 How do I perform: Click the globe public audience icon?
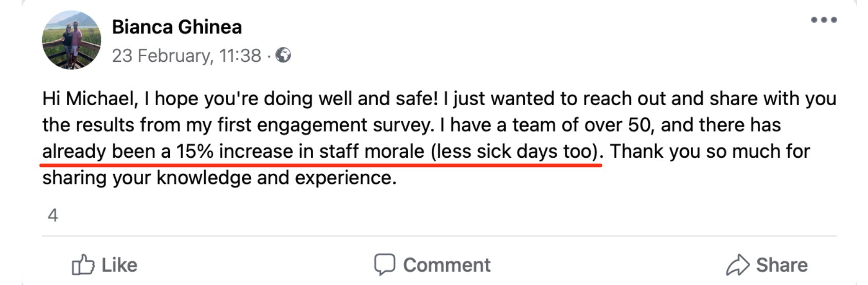pos(284,55)
